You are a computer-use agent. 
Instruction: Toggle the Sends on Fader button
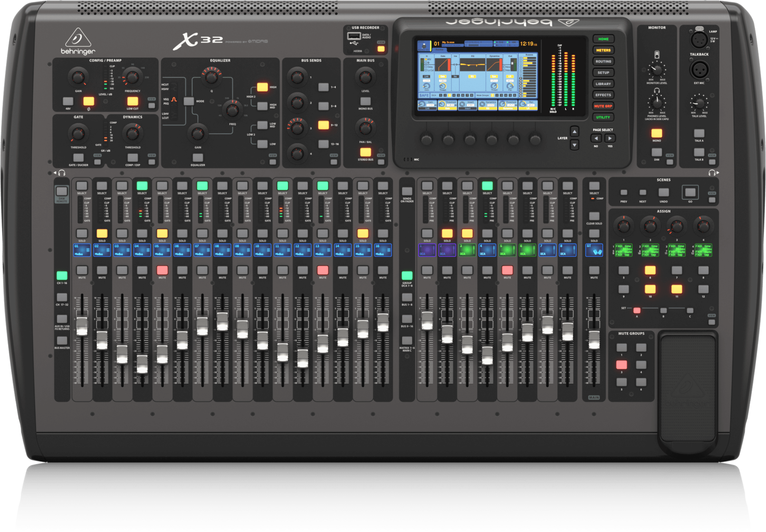point(407,191)
